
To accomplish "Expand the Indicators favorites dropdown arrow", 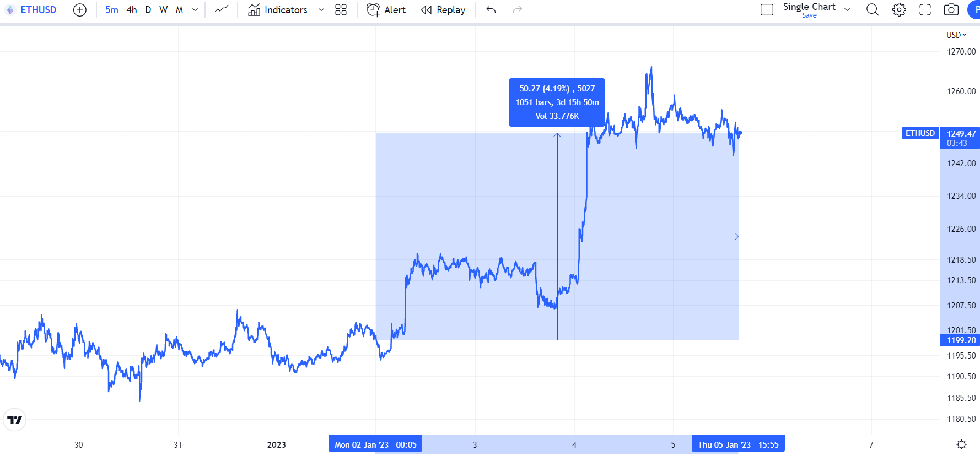I will (321, 10).
